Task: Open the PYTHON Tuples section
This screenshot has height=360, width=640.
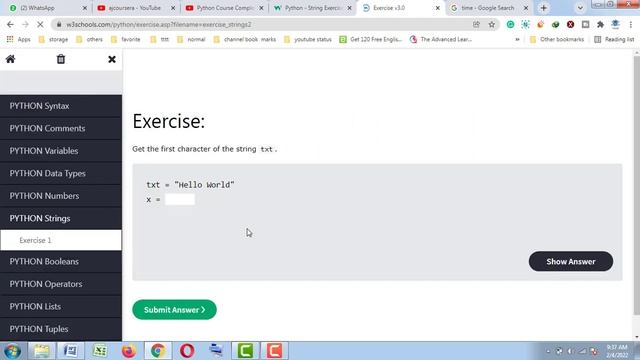Action: pos(61,329)
